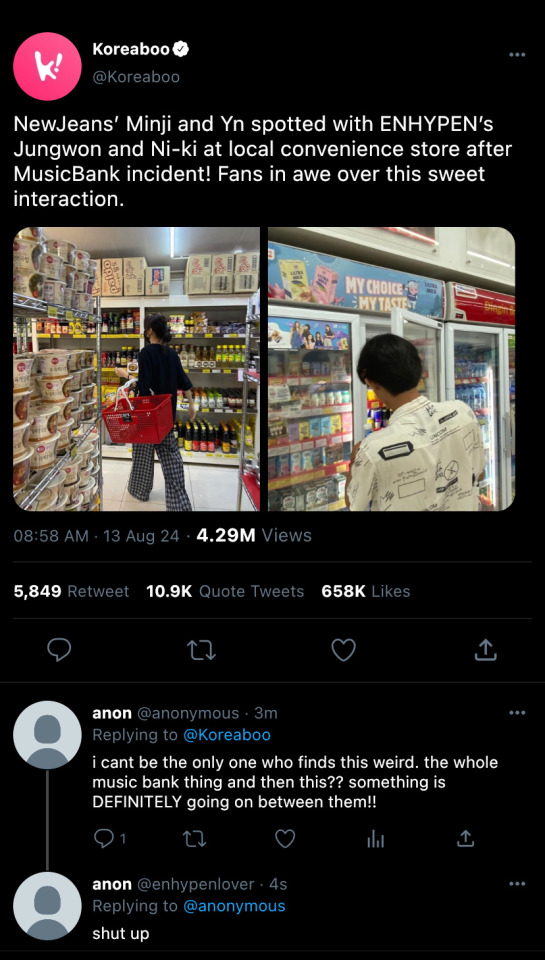Like the @anonymous comment
This screenshot has height=960, width=545.
click(285, 839)
